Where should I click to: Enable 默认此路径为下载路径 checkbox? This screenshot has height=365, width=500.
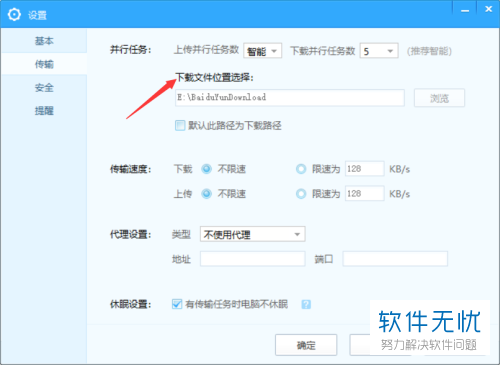pyautogui.click(x=180, y=126)
